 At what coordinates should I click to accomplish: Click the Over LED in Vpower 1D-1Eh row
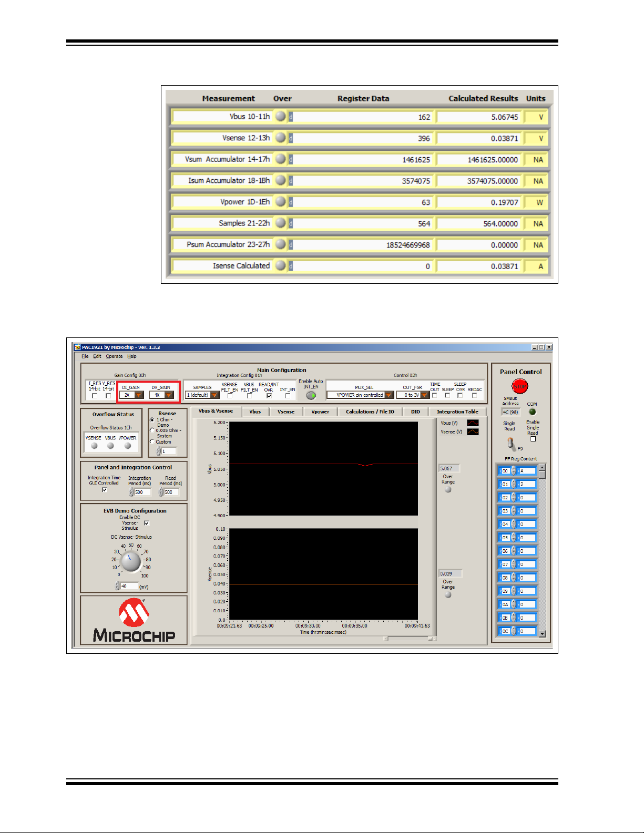click(x=281, y=201)
